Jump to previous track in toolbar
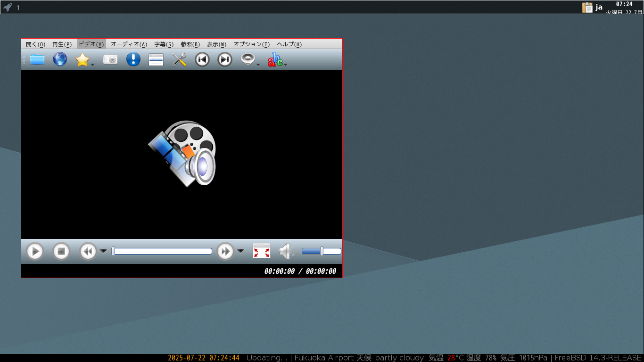Screen dimensions: 644x362 pos(202,59)
